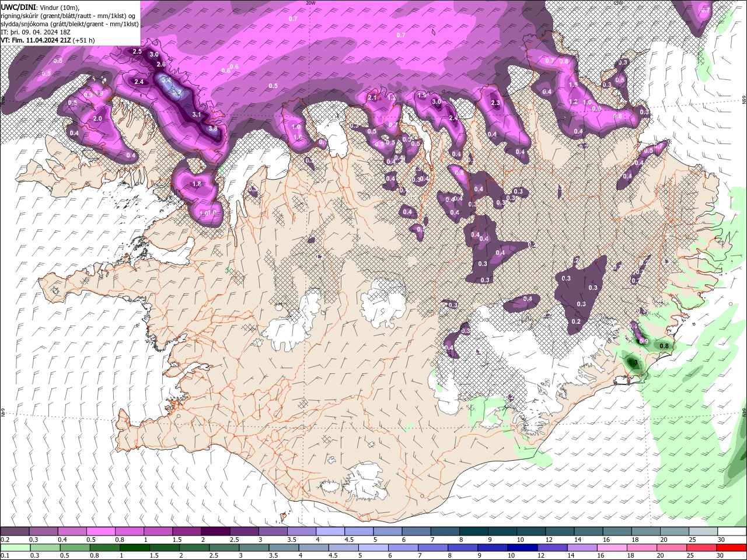Select the '12' label under the upper legend
Screen dimensions: 747x560
[x=549, y=540]
